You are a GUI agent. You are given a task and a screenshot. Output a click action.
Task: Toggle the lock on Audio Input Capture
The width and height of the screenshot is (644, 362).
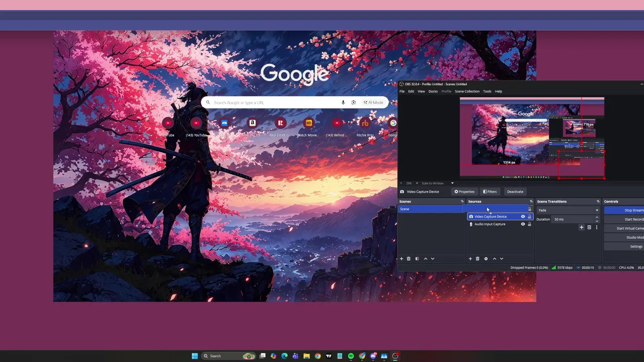[x=529, y=224]
